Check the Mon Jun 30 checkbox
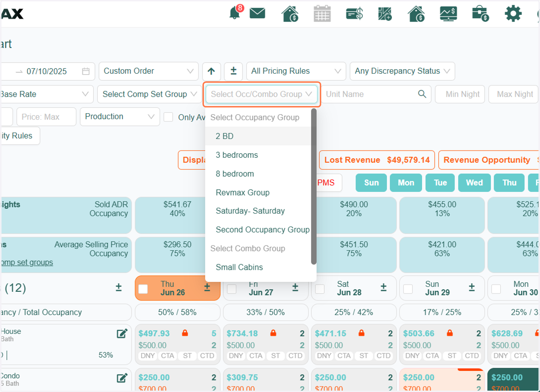The width and height of the screenshot is (540, 392). [x=496, y=289]
